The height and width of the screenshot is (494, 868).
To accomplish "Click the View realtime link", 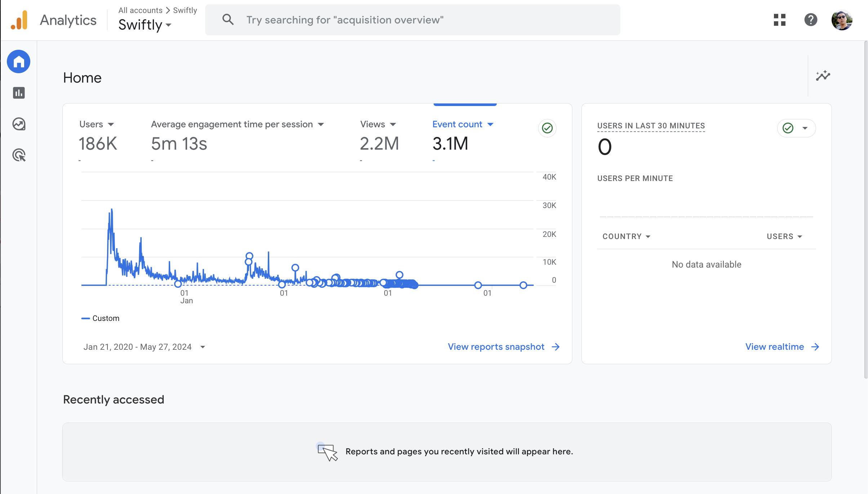I will [775, 347].
